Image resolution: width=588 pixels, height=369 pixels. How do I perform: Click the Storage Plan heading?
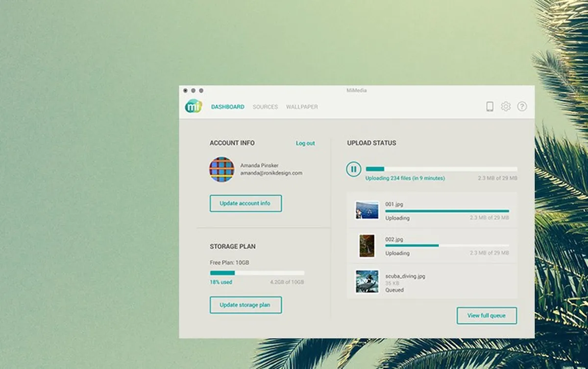[233, 247]
